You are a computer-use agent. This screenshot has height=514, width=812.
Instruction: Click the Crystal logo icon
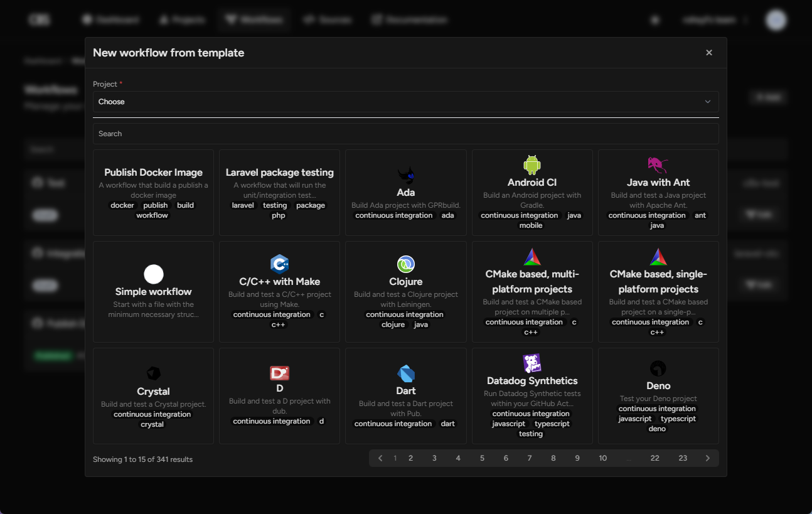[154, 373]
